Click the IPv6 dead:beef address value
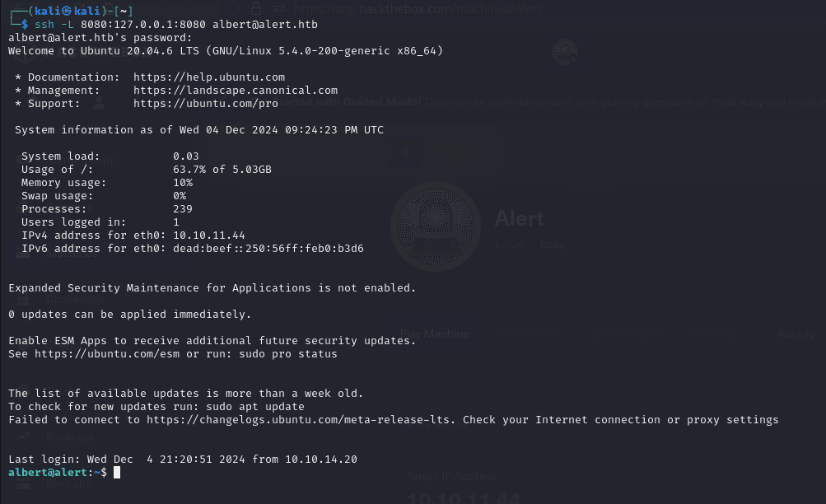This screenshot has width=826, height=504. [268, 249]
